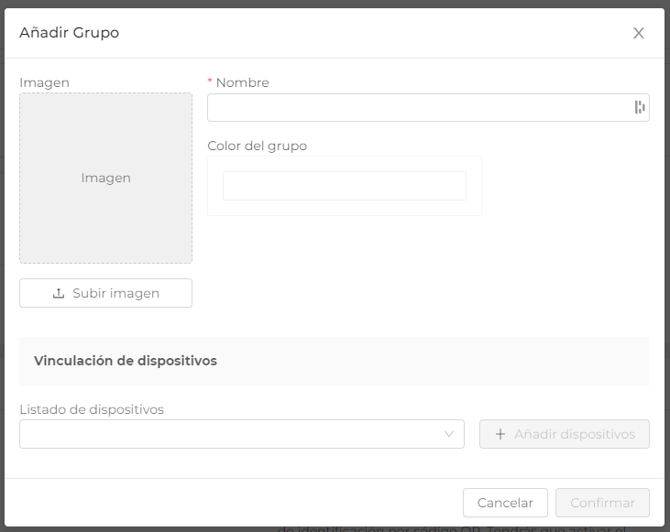This screenshot has width=670, height=532.
Task: Expand the Listado de dispositivos chevron arrow
Action: click(449, 434)
